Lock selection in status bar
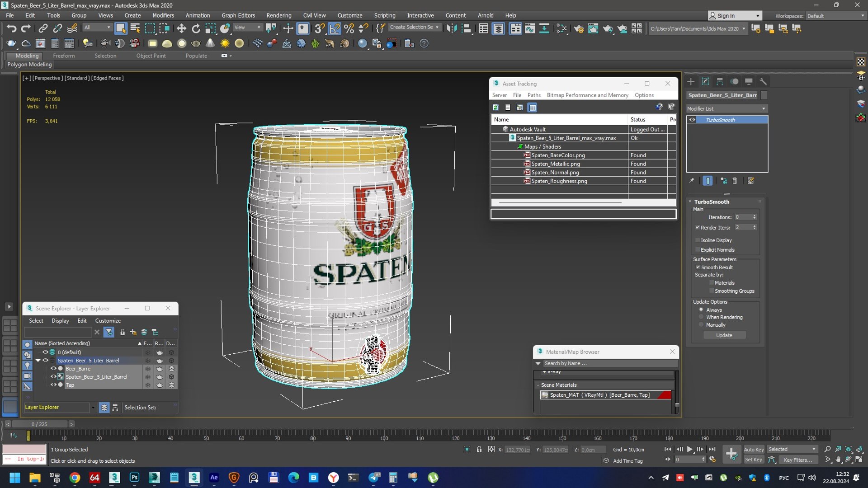 479,450
